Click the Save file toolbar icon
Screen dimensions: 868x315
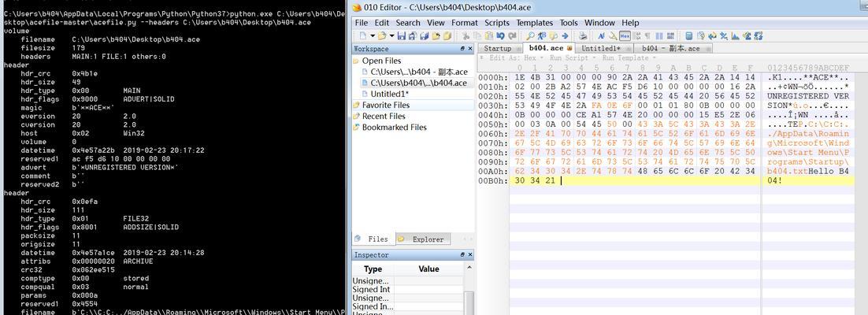(402, 36)
